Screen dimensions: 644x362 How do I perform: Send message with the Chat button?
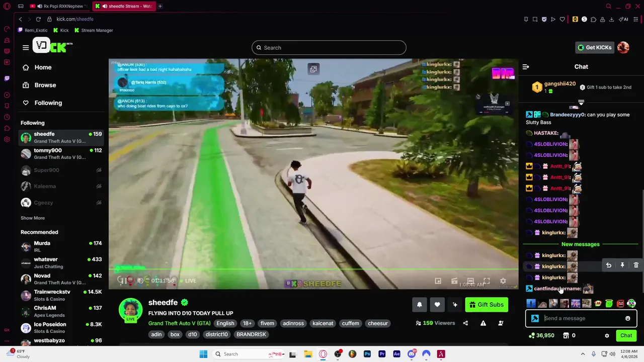pos(626,335)
